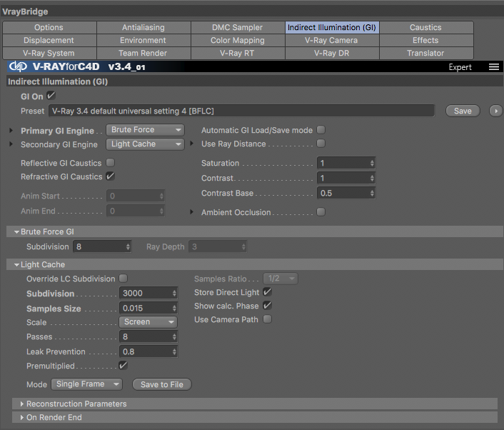
Task: Go to the Displacement tab
Action: pos(49,40)
